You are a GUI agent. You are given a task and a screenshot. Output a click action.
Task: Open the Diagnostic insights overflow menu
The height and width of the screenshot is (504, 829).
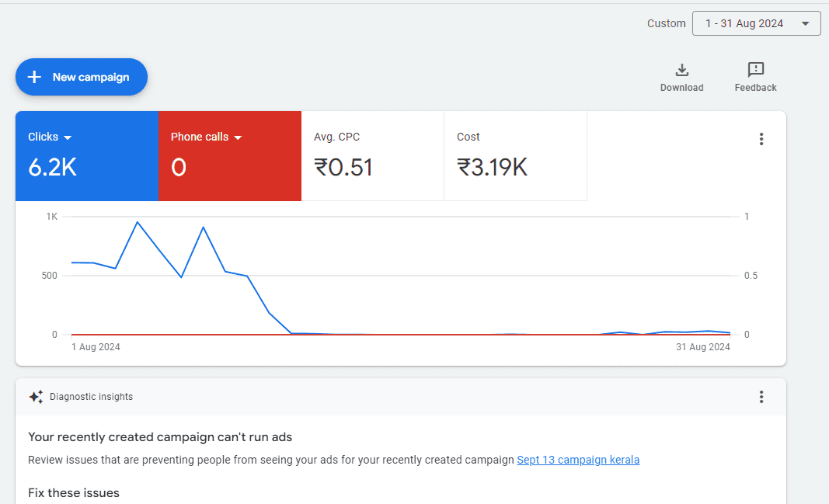tap(761, 397)
